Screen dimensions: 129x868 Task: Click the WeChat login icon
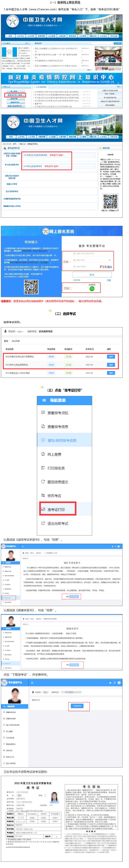(x=92, y=289)
